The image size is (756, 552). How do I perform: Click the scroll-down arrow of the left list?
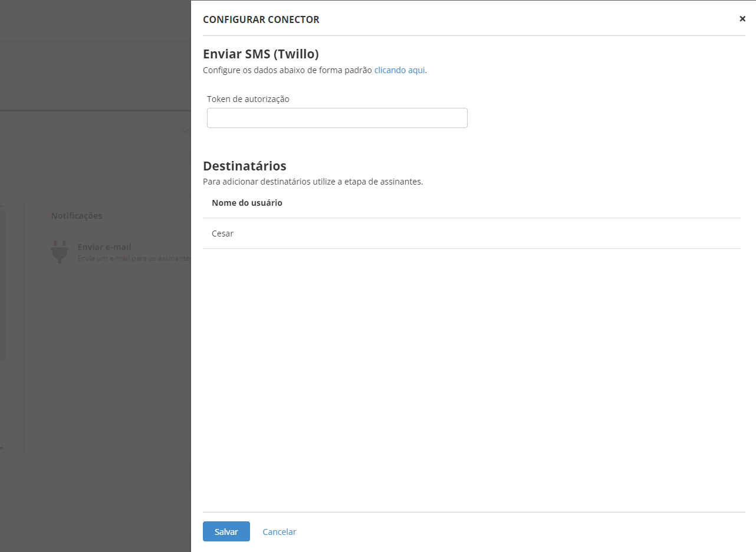click(2, 448)
